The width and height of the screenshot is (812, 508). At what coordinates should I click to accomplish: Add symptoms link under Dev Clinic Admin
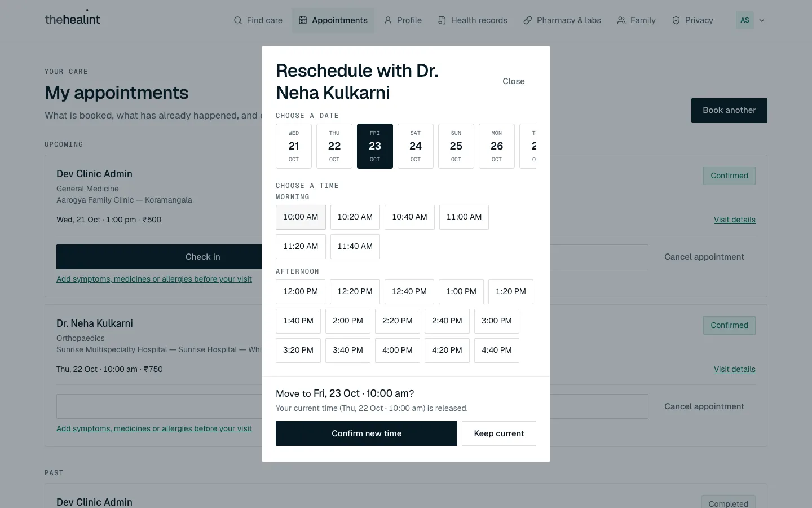point(154,279)
